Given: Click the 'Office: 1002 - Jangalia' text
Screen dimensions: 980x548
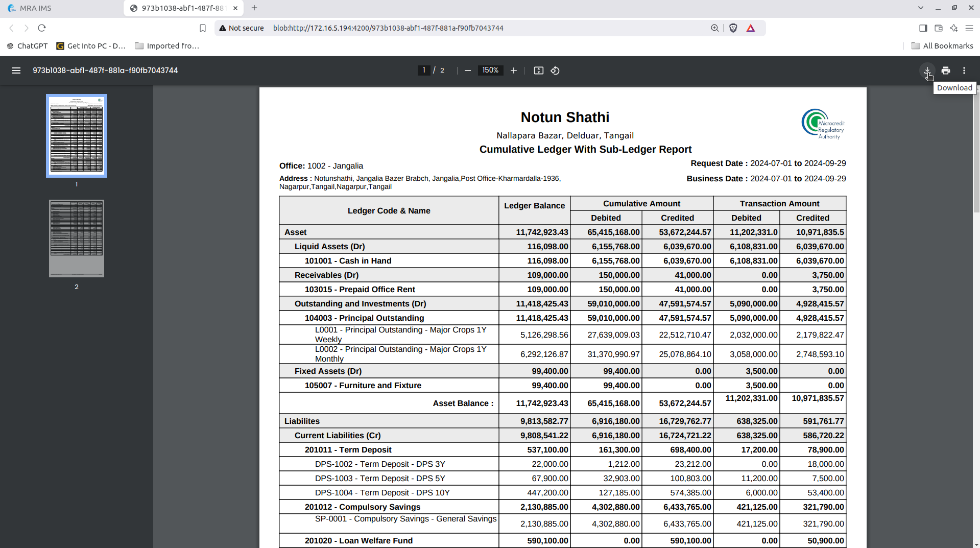Looking at the screenshot, I should click(321, 166).
